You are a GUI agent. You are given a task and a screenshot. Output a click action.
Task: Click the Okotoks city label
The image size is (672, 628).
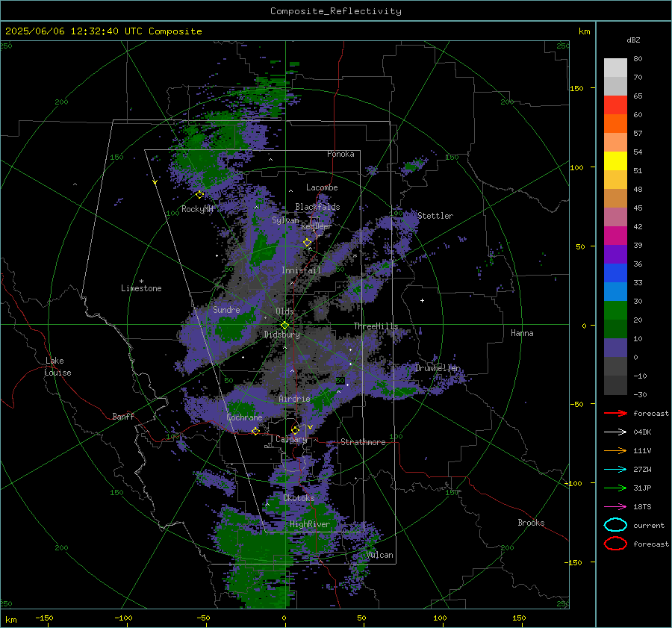pos(299,498)
